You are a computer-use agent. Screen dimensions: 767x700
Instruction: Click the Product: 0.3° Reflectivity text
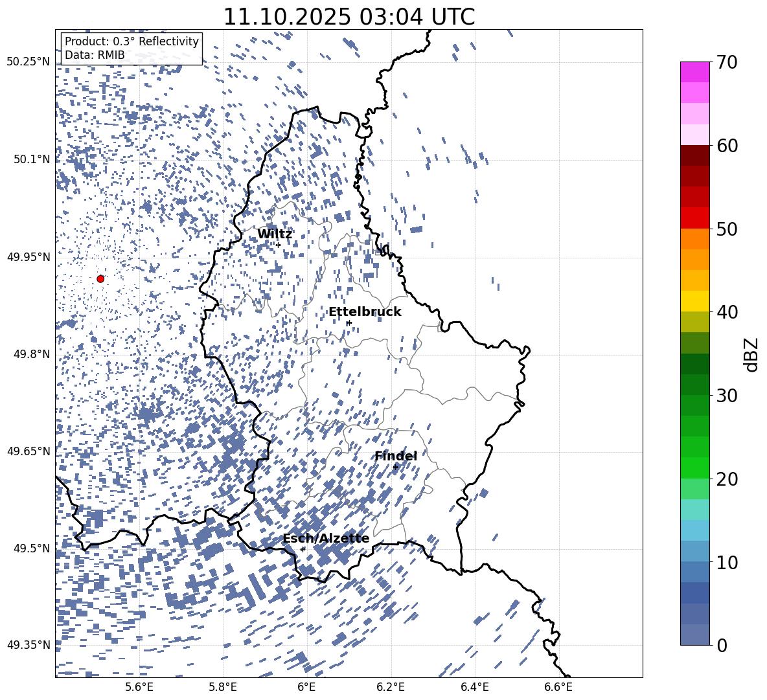pos(132,41)
